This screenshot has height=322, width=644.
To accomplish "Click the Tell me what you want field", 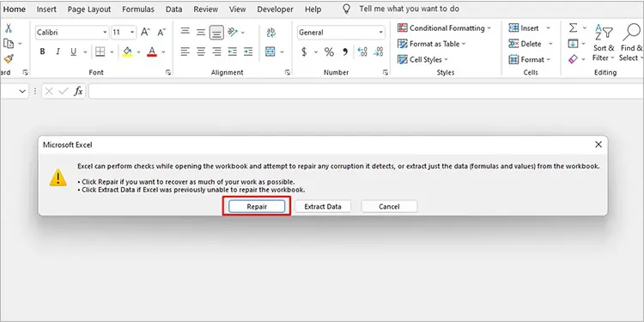I will [x=409, y=9].
